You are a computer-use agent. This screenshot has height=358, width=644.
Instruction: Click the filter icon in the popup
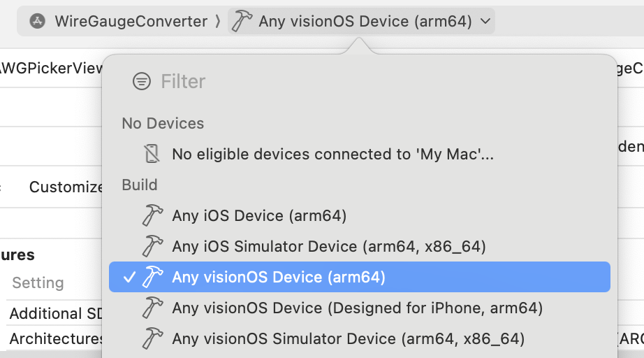(142, 81)
